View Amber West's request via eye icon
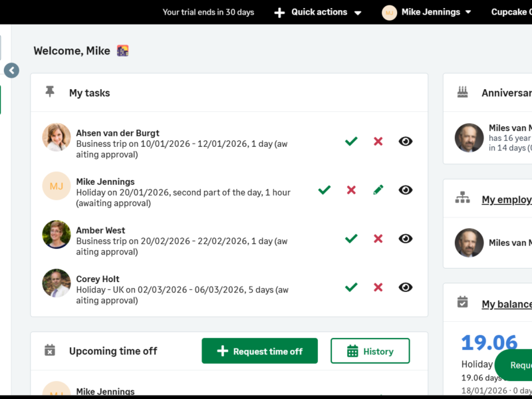532x399 pixels. (405, 238)
